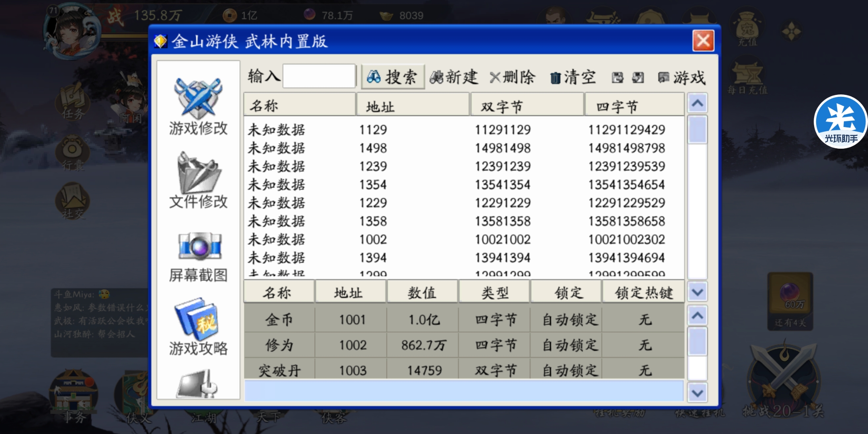Click the second disk load icon in toolbar
868x434 pixels.
pos(638,77)
